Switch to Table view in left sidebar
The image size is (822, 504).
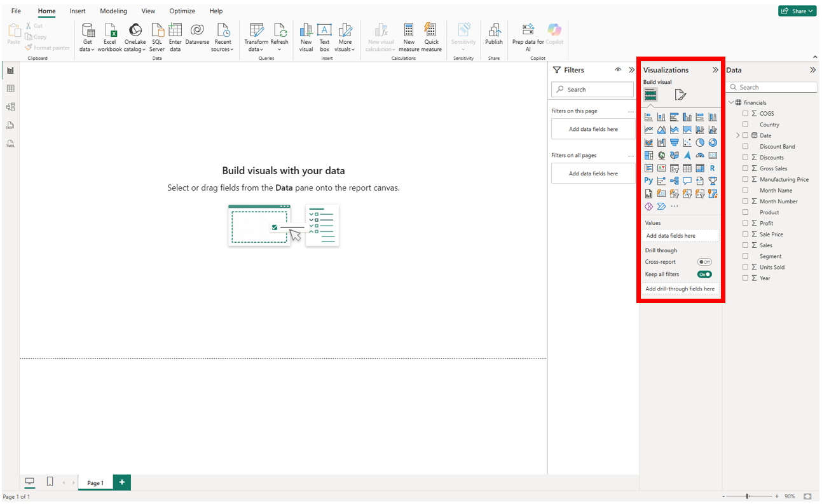[11, 88]
